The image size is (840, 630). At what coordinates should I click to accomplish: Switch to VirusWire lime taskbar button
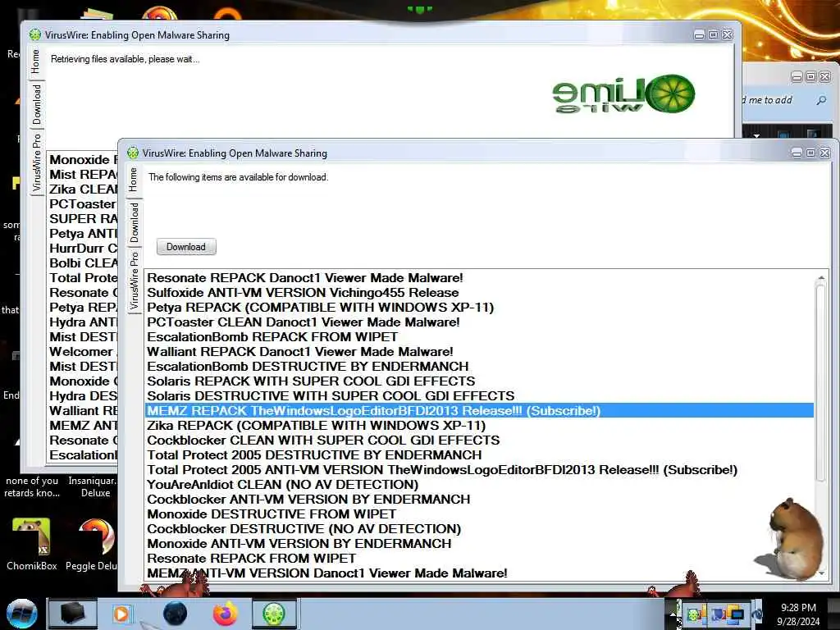(274, 614)
